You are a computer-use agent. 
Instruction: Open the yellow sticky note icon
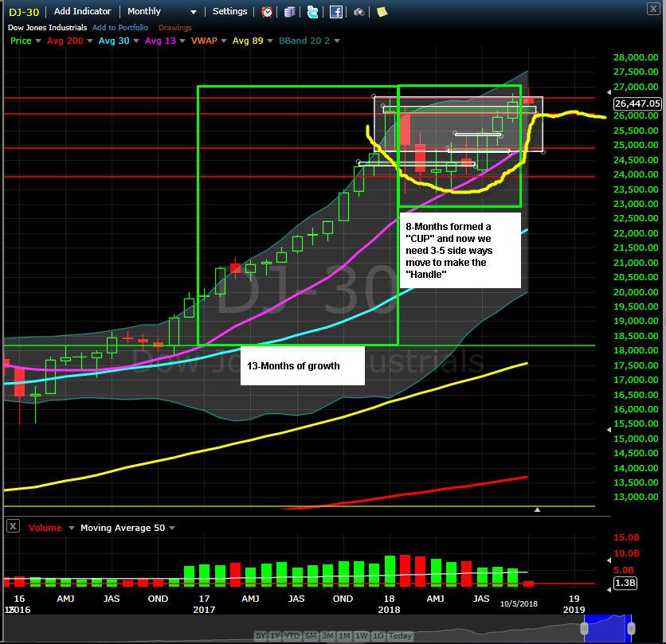point(382,12)
